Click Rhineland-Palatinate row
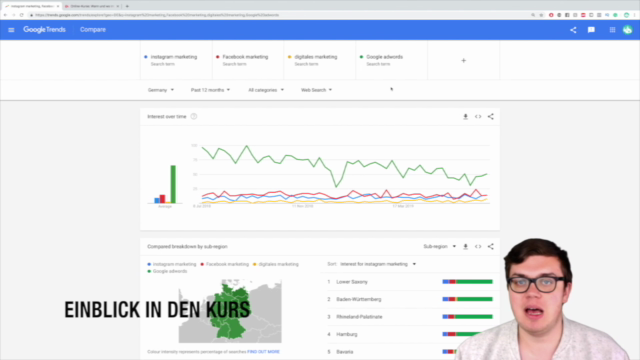 410,317
